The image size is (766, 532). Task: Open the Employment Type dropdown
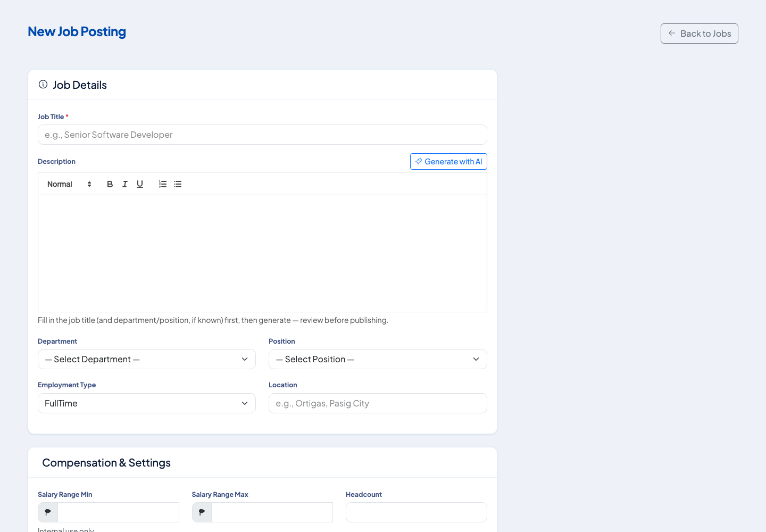point(147,403)
